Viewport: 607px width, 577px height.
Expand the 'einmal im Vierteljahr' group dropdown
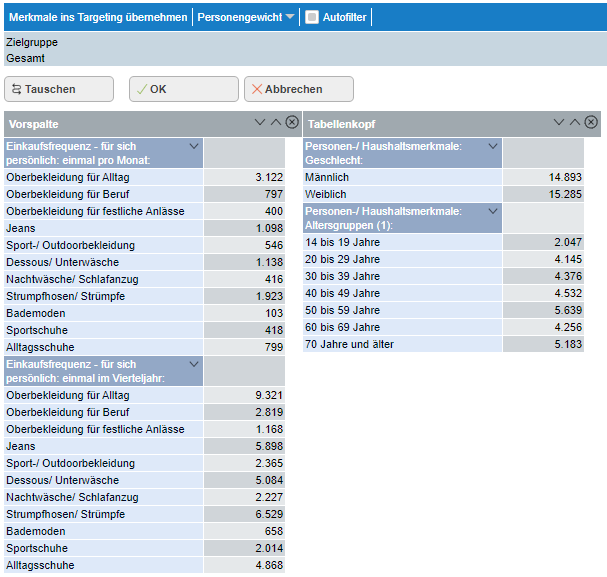point(194,364)
